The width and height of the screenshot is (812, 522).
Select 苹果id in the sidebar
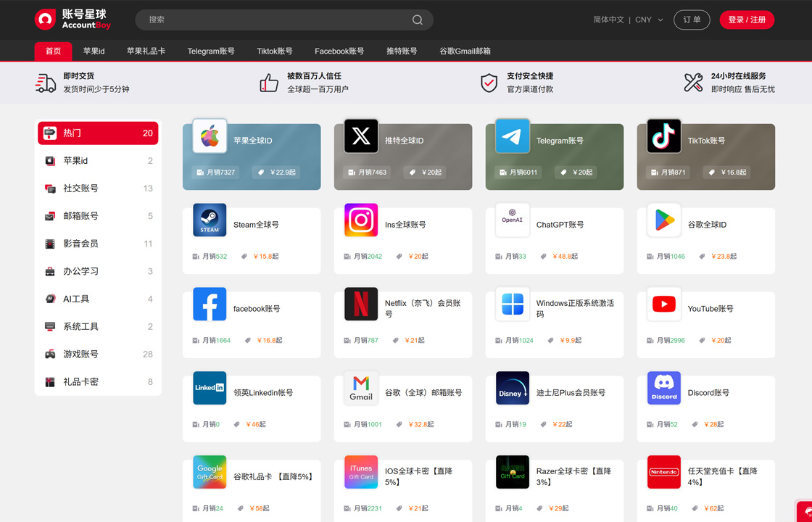[98, 161]
